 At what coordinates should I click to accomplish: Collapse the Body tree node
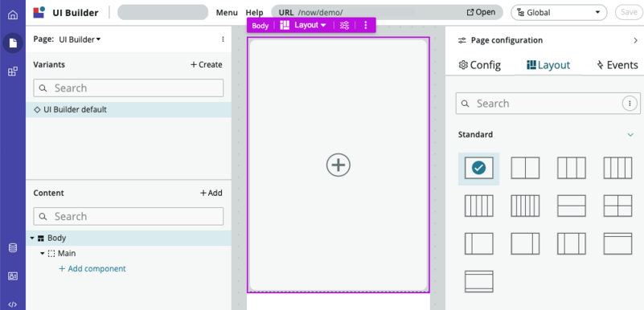(32, 239)
